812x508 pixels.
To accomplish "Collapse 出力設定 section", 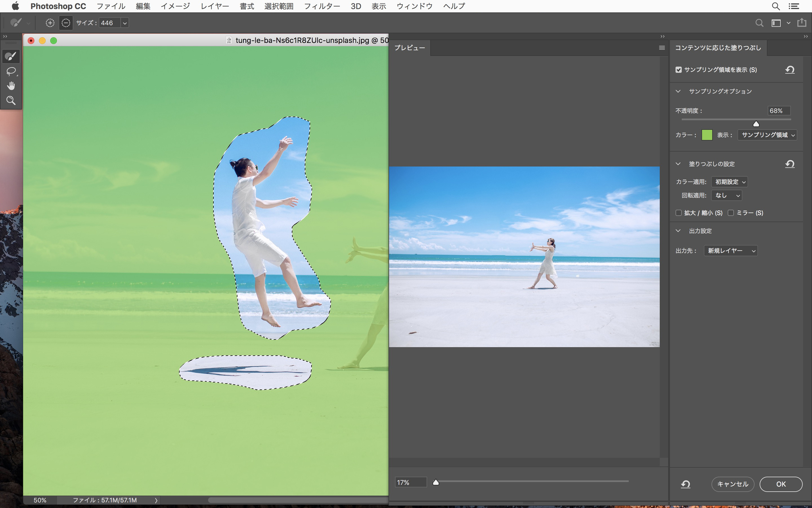I will 678,231.
